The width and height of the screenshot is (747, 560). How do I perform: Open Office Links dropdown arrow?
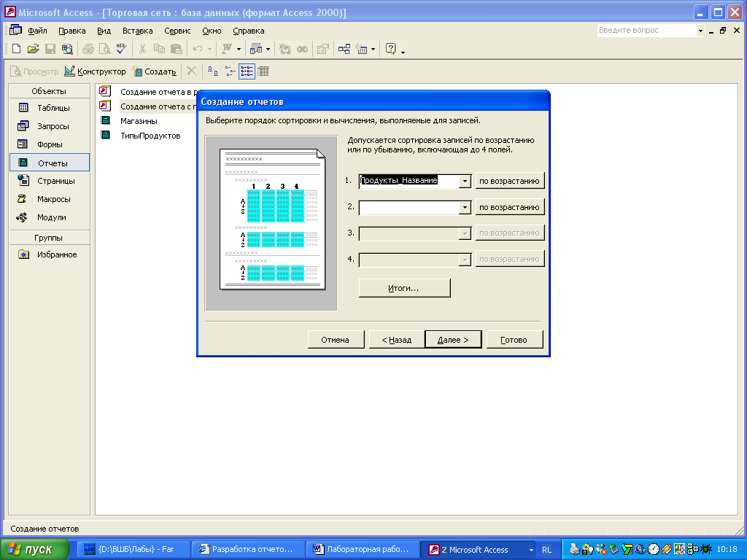tap(239, 49)
